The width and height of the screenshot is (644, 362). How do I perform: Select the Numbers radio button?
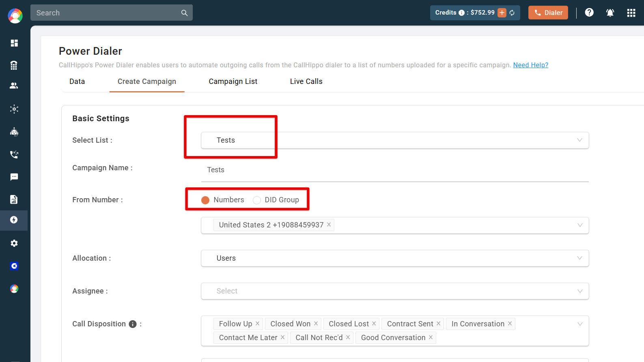205,200
